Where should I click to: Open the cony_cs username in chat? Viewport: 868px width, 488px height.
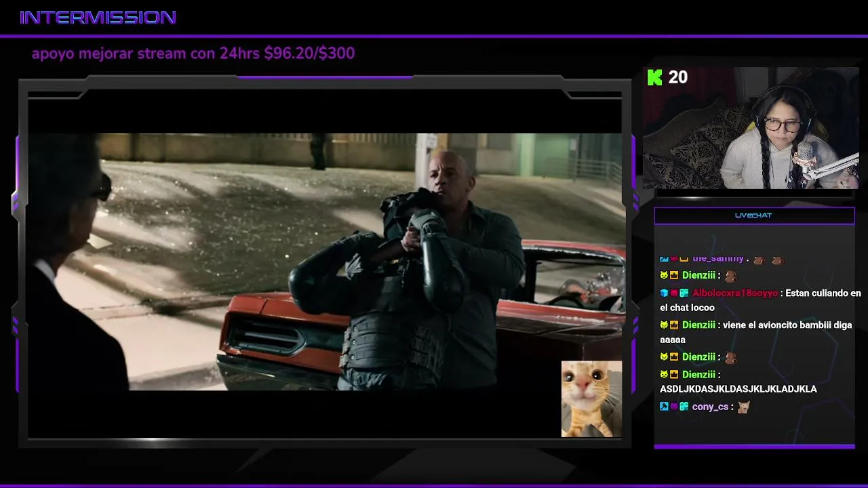tap(710, 407)
